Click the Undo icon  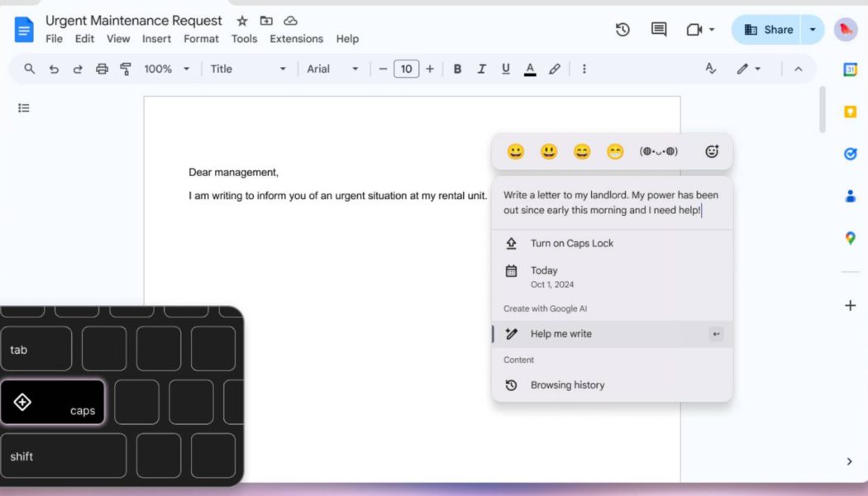click(54, 69)
